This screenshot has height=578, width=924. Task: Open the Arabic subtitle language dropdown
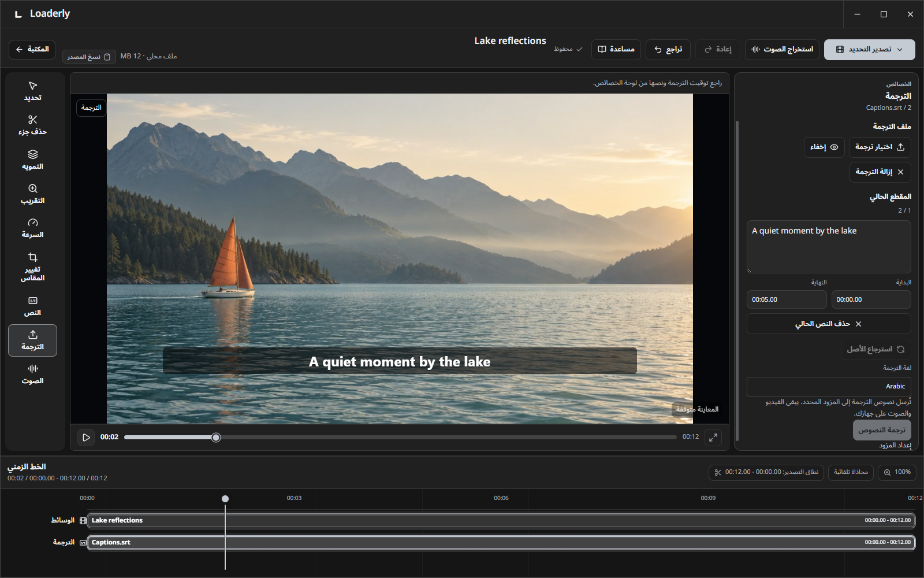[x=829, y=386]
